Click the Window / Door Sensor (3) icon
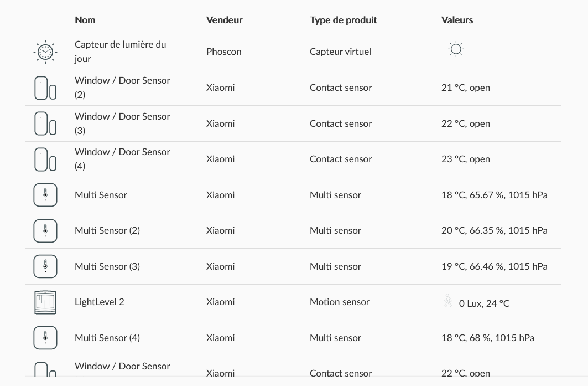 45,123
